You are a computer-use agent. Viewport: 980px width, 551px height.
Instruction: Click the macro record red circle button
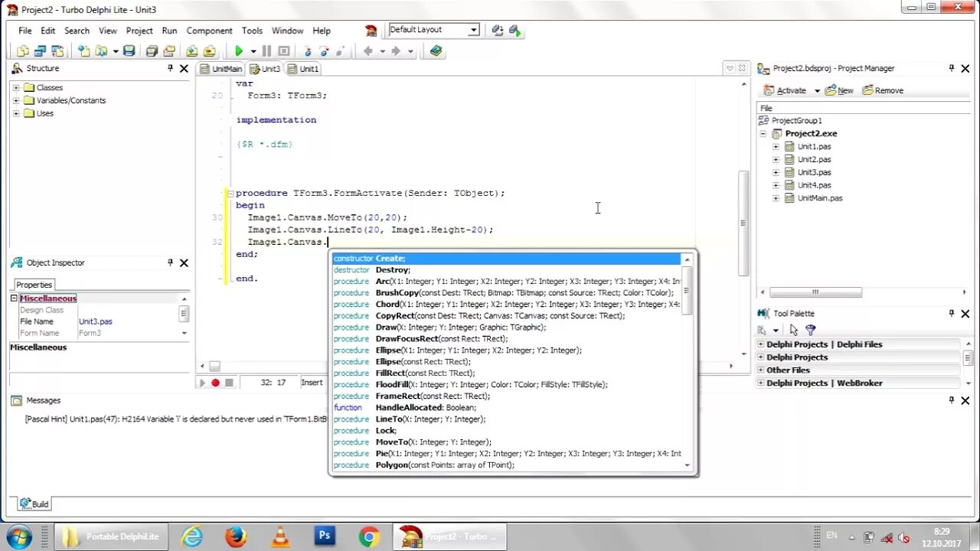216,383
